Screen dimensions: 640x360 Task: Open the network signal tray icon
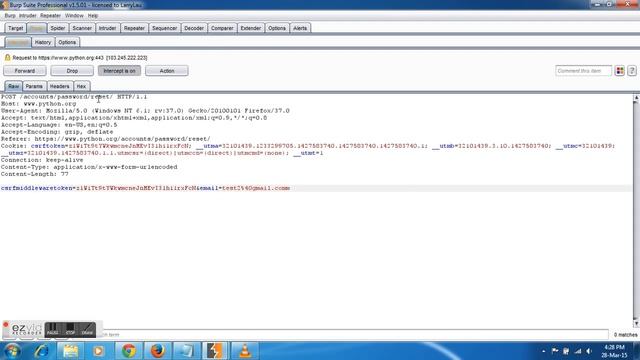pos(578,351)
